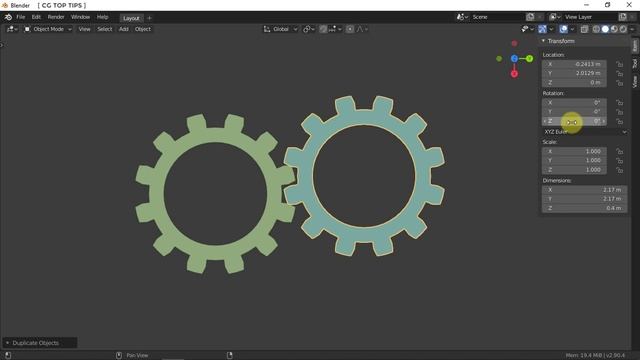Open the File menu
This screenshot has height=360, width=640.
coord(21,17)
